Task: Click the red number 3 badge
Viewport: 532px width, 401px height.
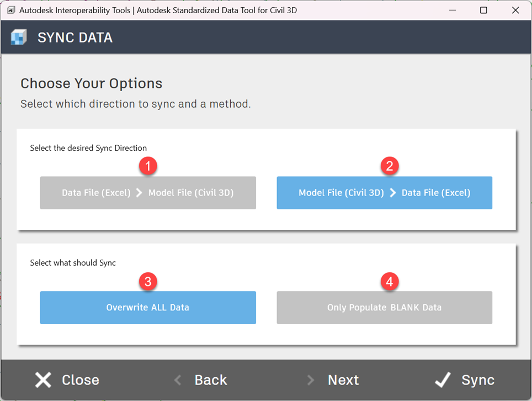Action: tap(148, 282)
